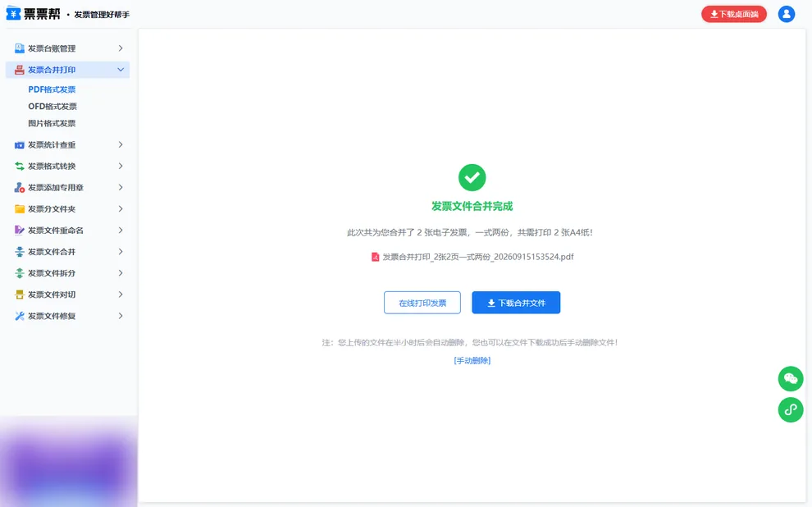Open the merged PDF filename link
This screenshot has height=507, width=812.
tap(478, 257)
